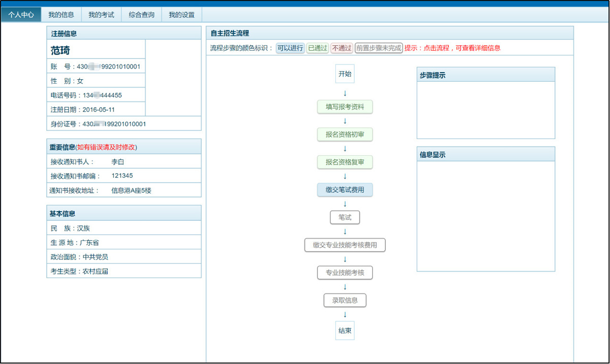Viewport: 610px width, 364px height.
Task: Select the 报名资格复审 step
Action: coord(345,162)
